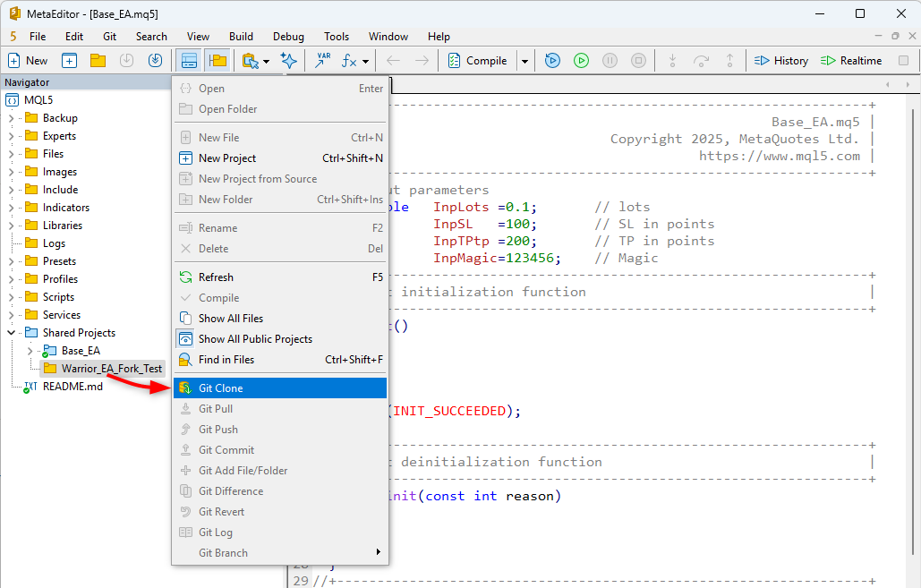
Task: Open the Tools menu
Action: coord(337,37)
